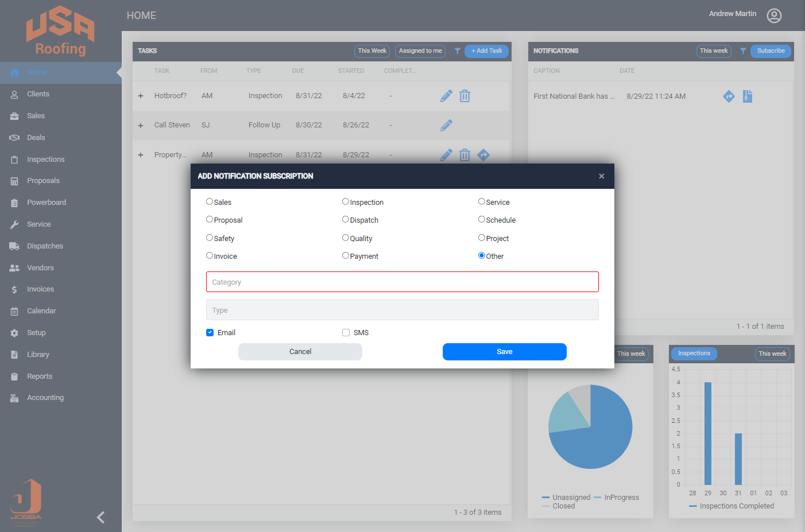This screenshot has height=532, width=805.
Task: Open the user profile icon
Action: pos(774,15)
